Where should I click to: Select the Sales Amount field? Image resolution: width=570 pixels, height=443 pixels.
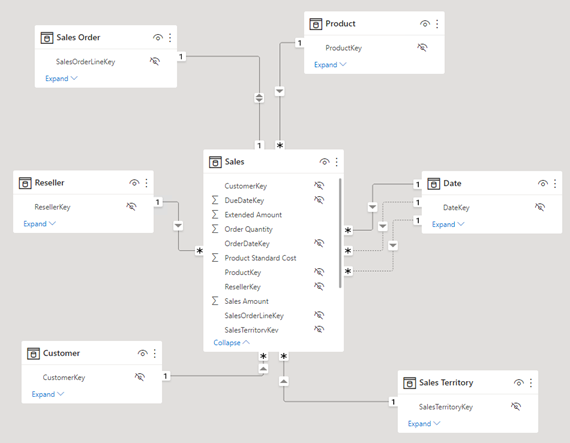click(x=246, y=301)
